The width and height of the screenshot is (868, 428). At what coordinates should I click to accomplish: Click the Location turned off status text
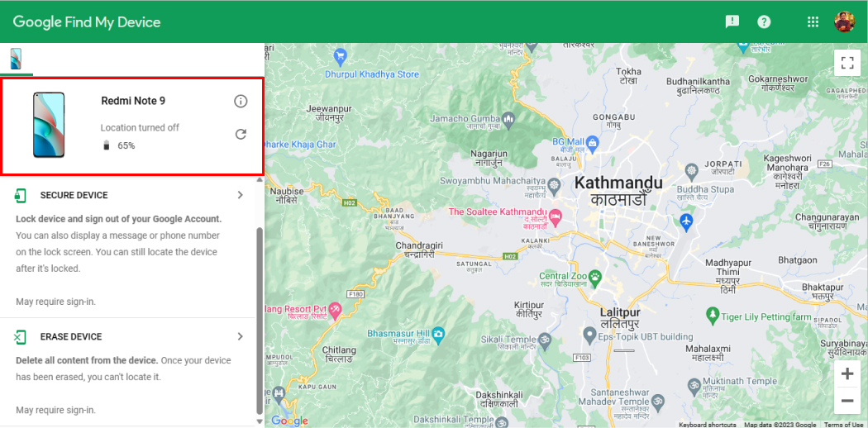click(140, 128)
